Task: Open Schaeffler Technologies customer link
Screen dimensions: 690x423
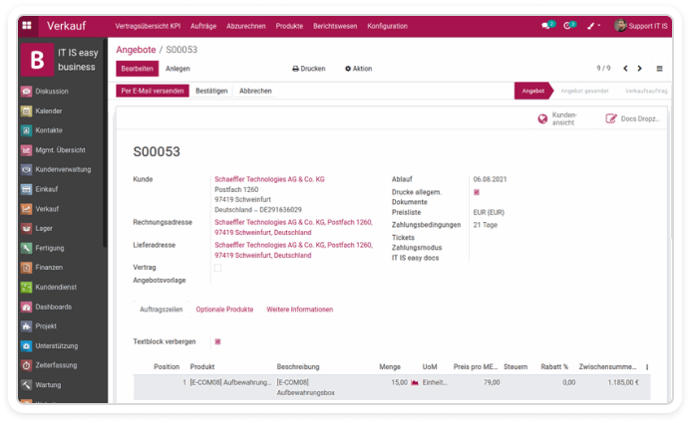Action: click(x=269, y=179)
